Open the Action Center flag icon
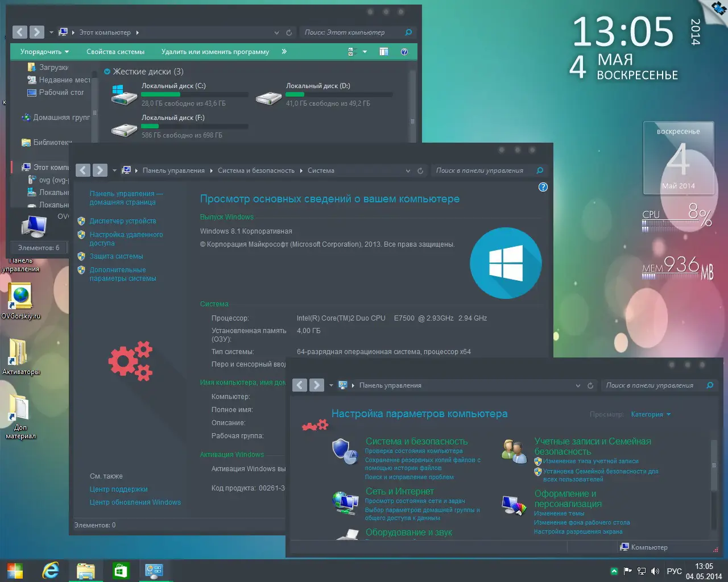The height and width of the screenshot is (582, 728). pos(628,571)
